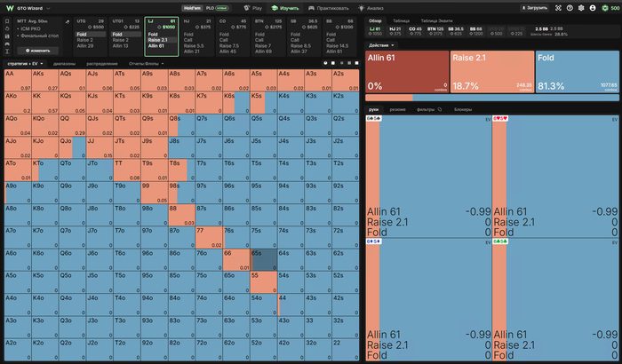Image resolution: width=622 pixels, height=364 pixels.
Task: Switch to the Таблица tab
Action: (401, 20)
